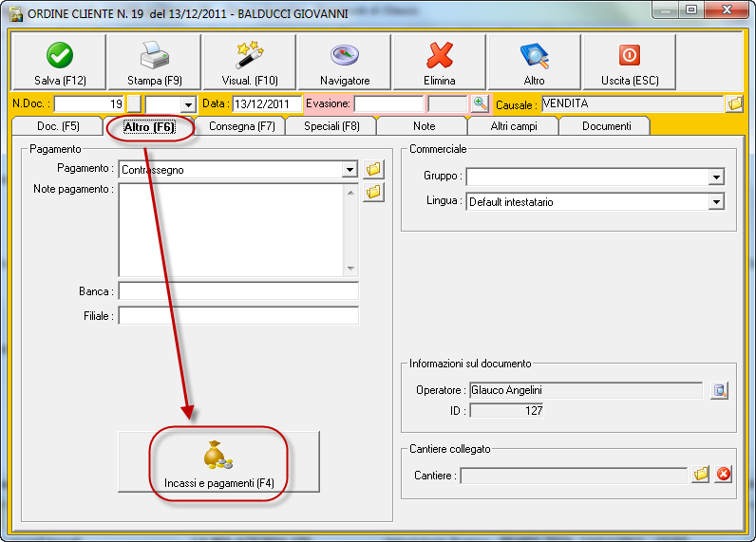Open the folder icon beside Note pagamento
The width and height of the screenshot is (756, 542).
pos(373,193)
